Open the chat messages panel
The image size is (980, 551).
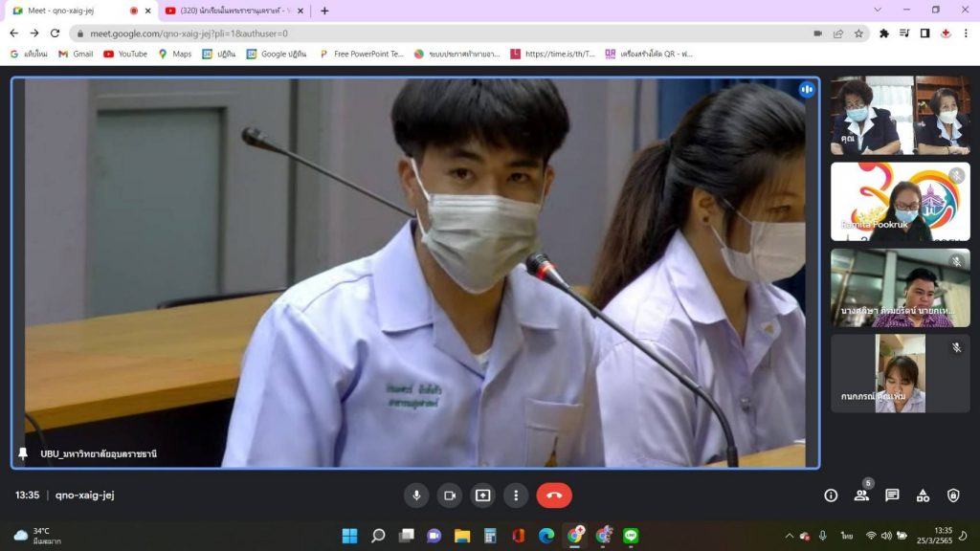pos(892,495)
